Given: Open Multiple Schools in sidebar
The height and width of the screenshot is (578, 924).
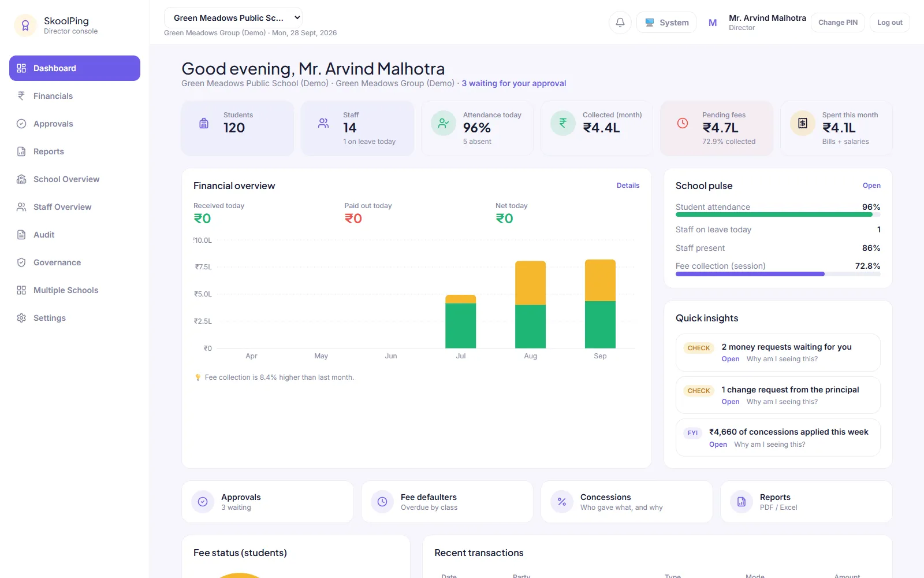Looking at the screenshot, I should (x=74, y=290).
